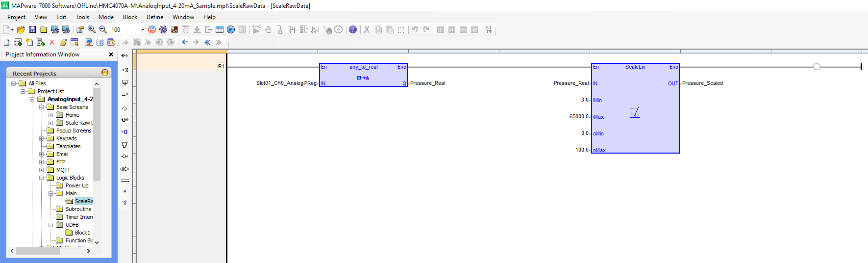Click the blue double left arrow icon
868x263 pixels.
tap(207, 42)
